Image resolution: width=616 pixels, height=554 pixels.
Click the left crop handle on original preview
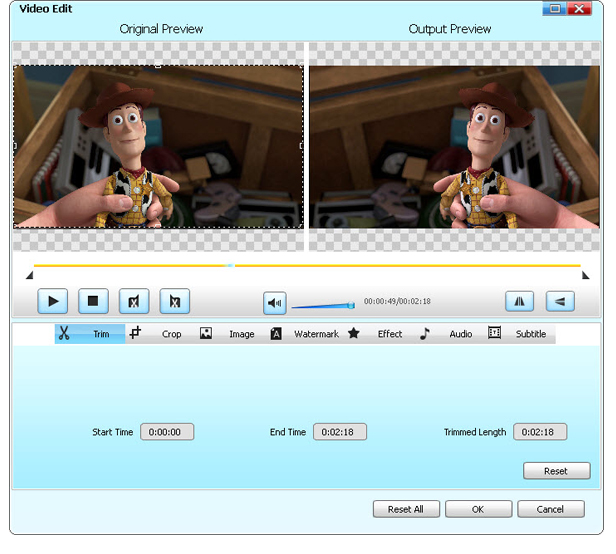15,146
